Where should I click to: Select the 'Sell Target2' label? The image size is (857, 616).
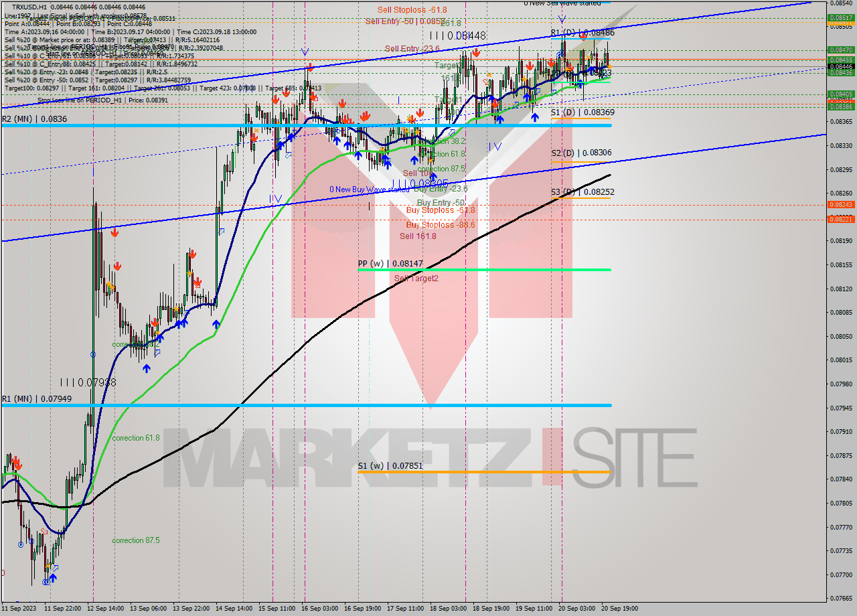pos(416,278)
